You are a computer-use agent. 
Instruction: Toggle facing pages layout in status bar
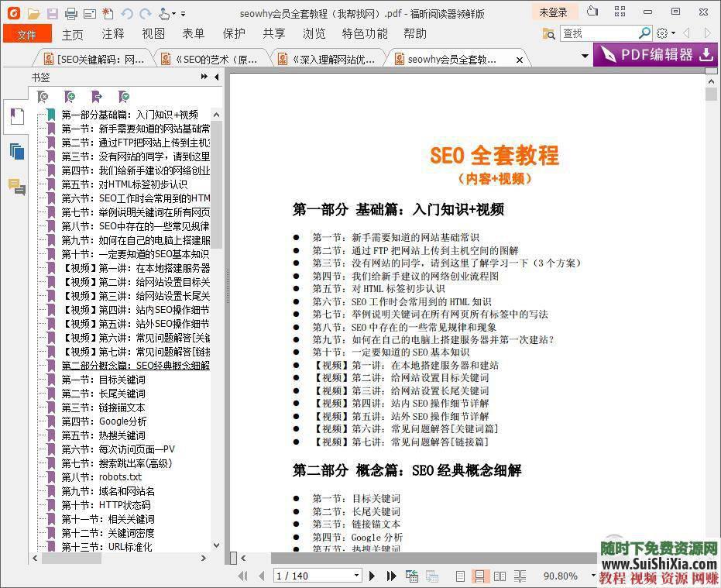coord(500,576)
